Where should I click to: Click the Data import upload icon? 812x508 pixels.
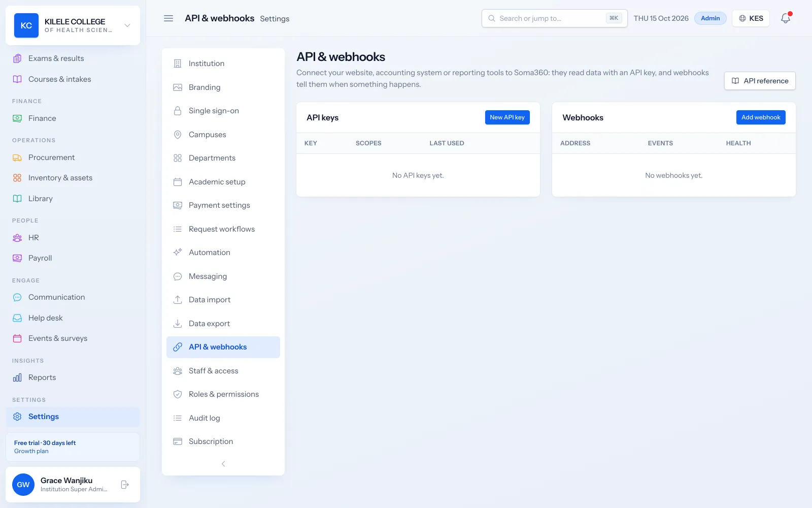click(178, 300)
